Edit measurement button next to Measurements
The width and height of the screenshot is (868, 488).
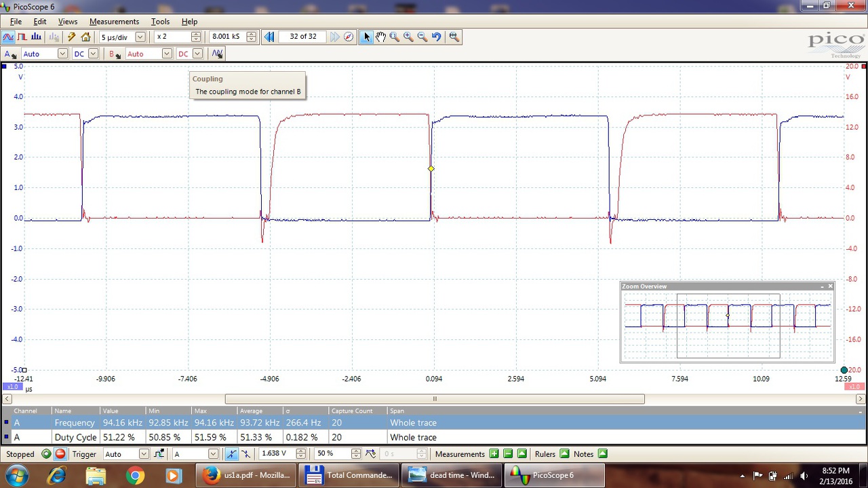point(522,454)
